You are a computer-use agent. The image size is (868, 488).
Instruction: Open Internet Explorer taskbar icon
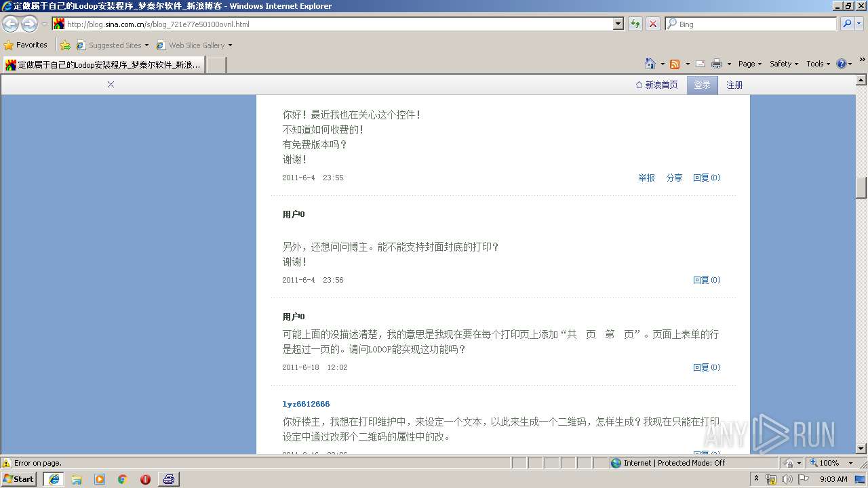54,479
